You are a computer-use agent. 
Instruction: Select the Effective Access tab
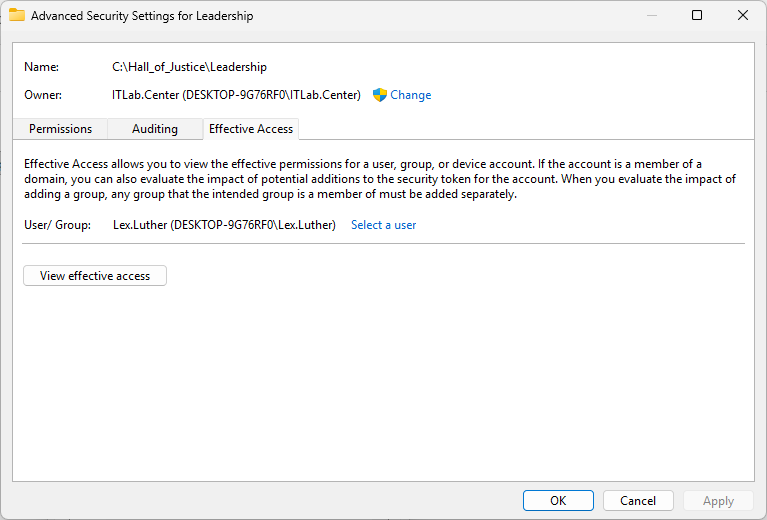[251, 129]
